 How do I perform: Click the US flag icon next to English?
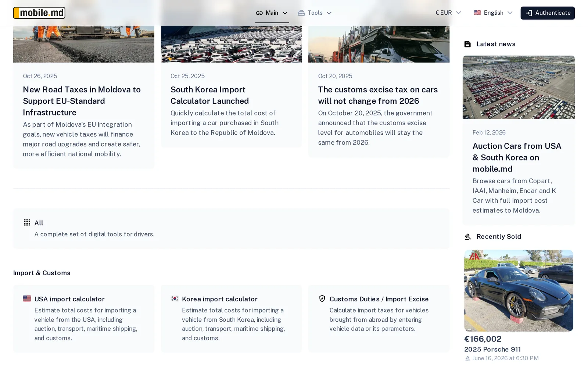coord(477,13)
